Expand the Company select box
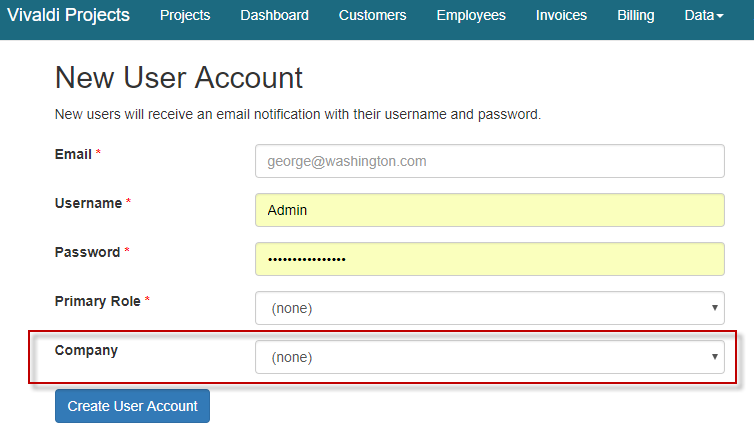 489,357
